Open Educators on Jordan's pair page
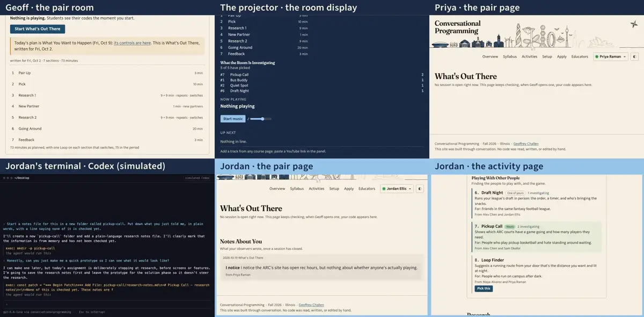This screenshot has height=317, width=644. [x=367, y=189]
